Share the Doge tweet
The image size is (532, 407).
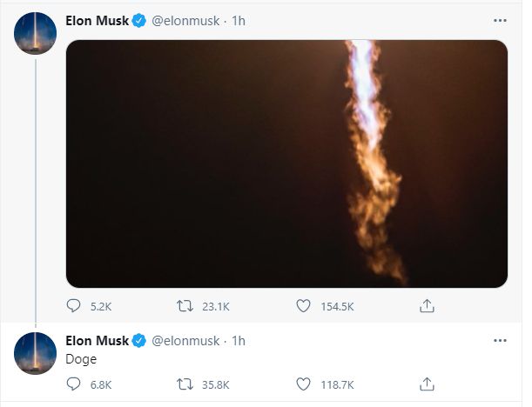tap(427, 384)
